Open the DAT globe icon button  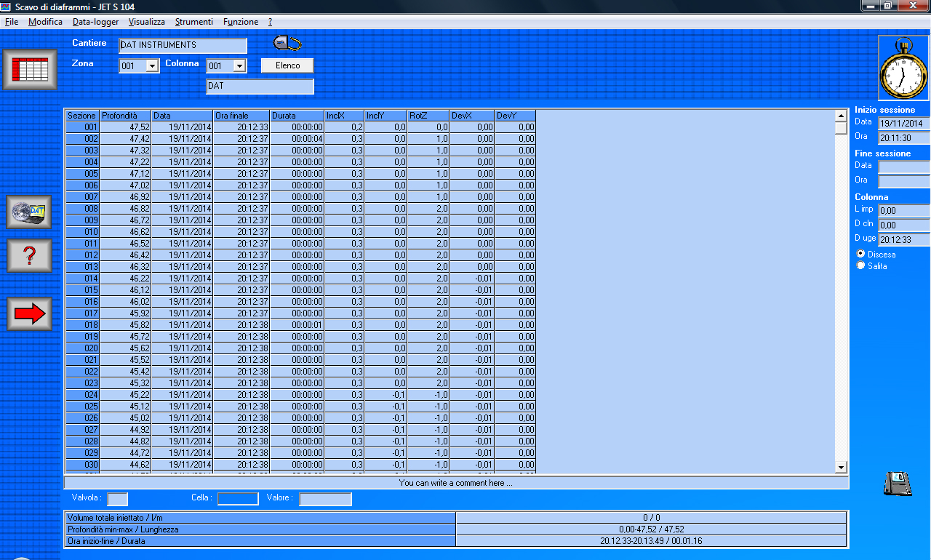pyautogui.click(x=30, y=212)
